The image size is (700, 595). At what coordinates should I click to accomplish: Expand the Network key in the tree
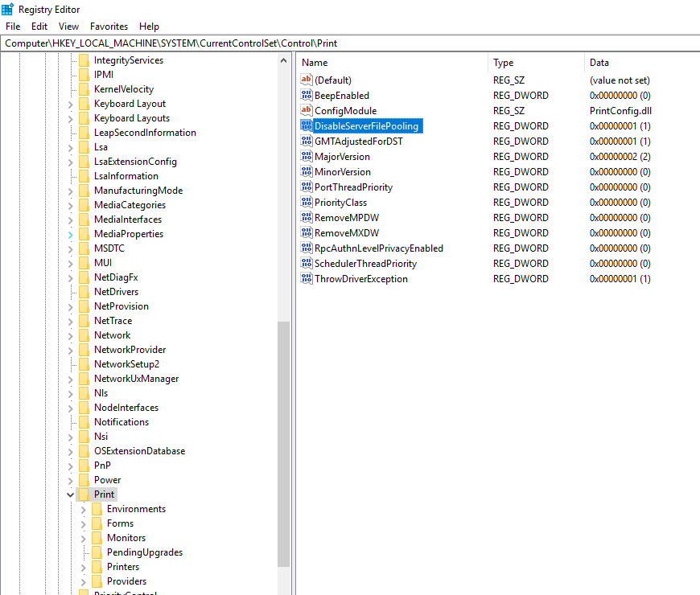point(70,334)
